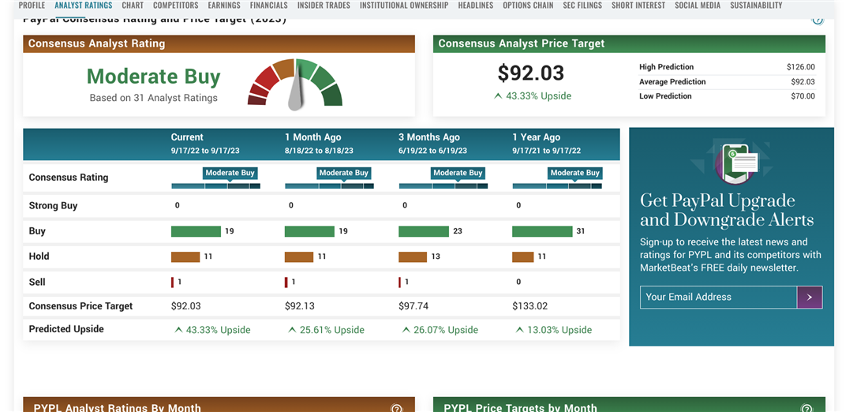Go to the Competitors tab
Image resolution: width=868 pixels, height=412 pixels.
click(x=175, y=6)
